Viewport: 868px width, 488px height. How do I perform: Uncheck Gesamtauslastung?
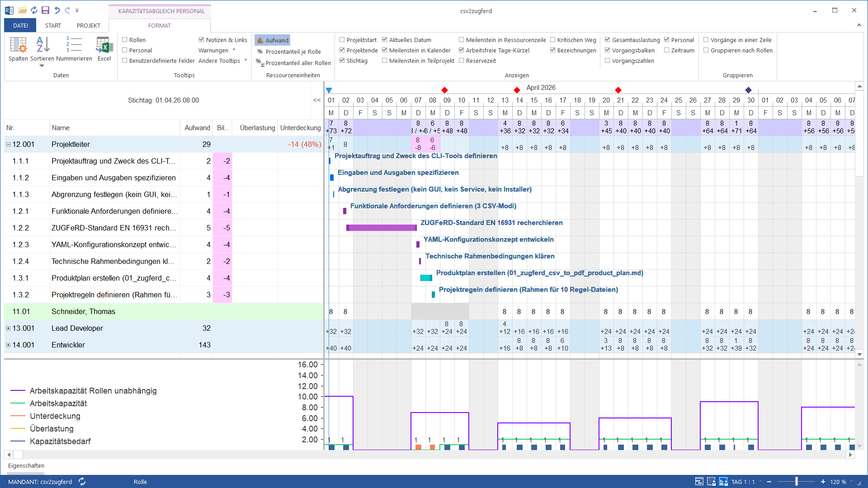click(x=608, y=40)
